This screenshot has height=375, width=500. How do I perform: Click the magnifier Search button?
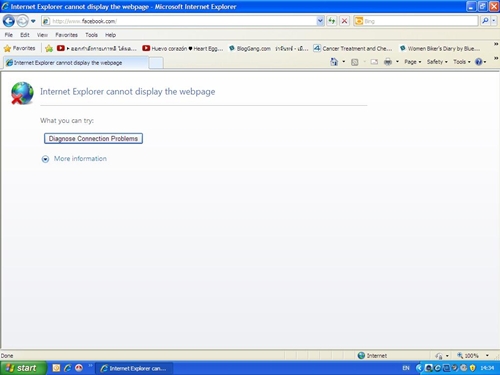click(x=485, y=21)
